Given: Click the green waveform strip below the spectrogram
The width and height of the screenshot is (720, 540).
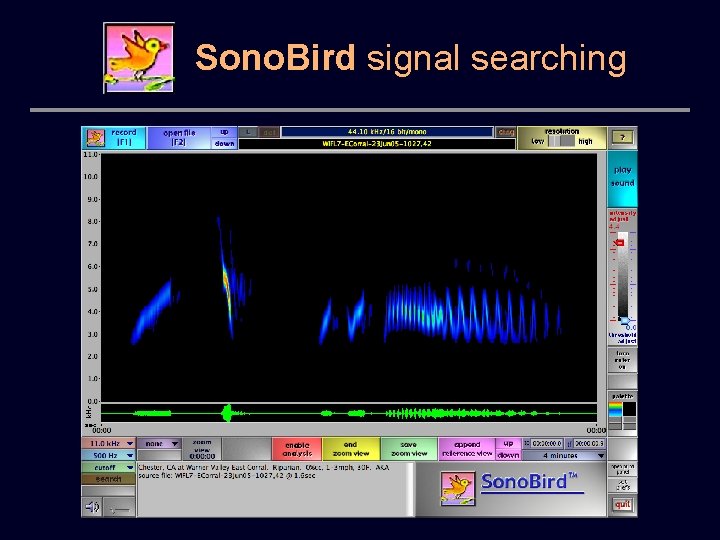Looking at the screenshot, I should point(349,413).
